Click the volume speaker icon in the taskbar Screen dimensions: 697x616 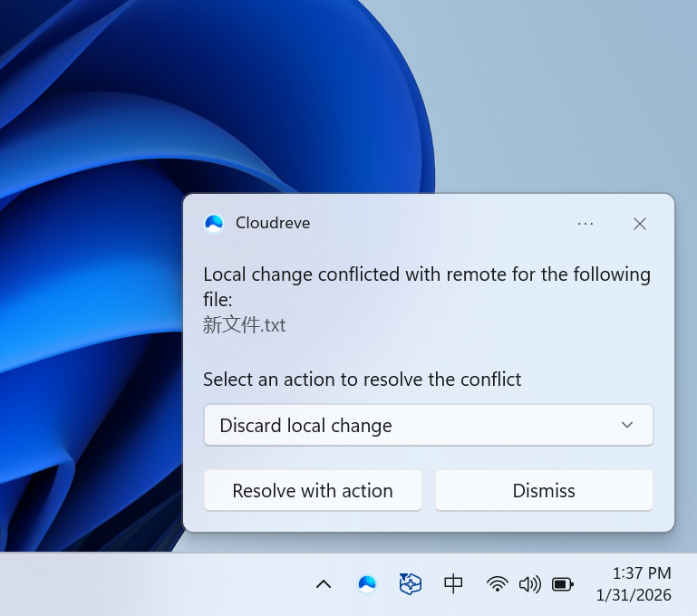[x=529, y=584]
